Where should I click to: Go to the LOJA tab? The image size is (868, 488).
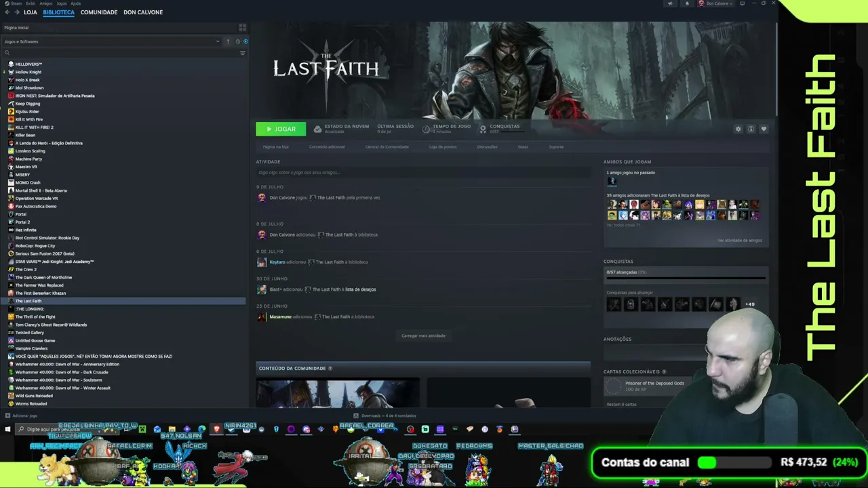31,12
